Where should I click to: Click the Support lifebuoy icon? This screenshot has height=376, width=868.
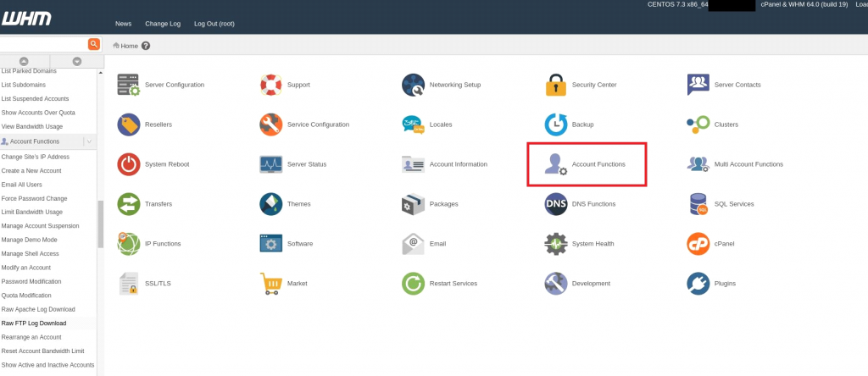coord(270,85)
